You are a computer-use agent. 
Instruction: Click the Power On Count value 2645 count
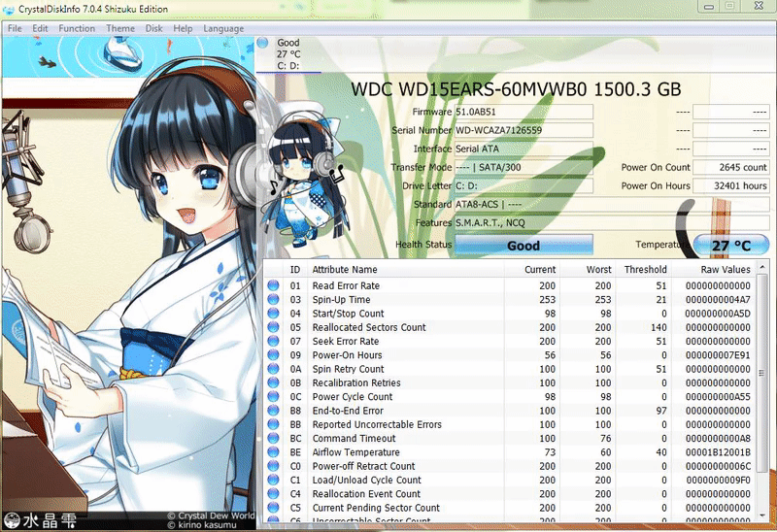pos(731,167)
